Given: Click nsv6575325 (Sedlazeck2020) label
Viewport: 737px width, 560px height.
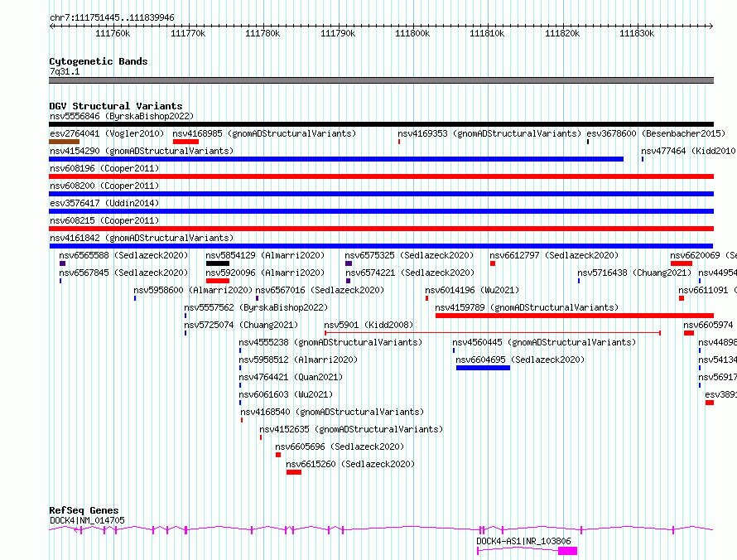Looking at the screenshot, I should click(409, 255).
